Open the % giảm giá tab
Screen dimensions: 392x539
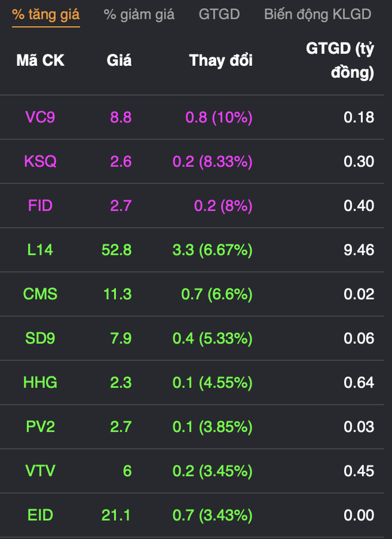[x=139, y=15]
